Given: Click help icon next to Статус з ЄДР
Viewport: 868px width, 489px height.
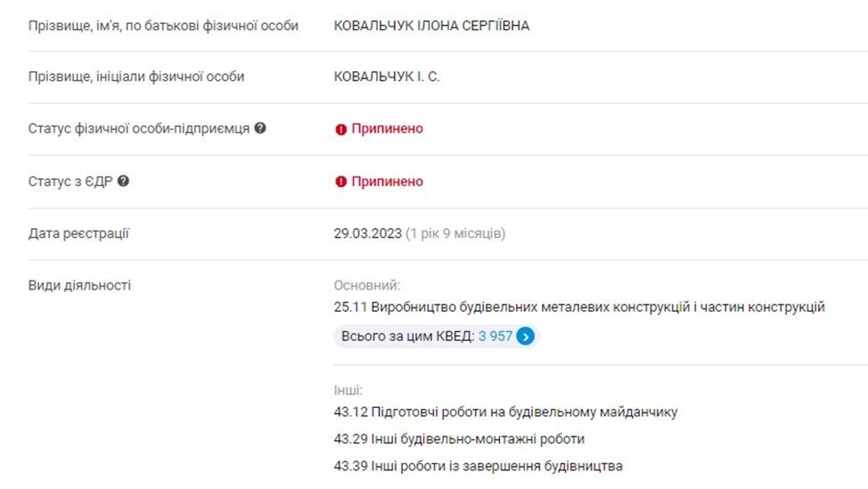Looking at the screenshot, I should click(x=123, y=181).
